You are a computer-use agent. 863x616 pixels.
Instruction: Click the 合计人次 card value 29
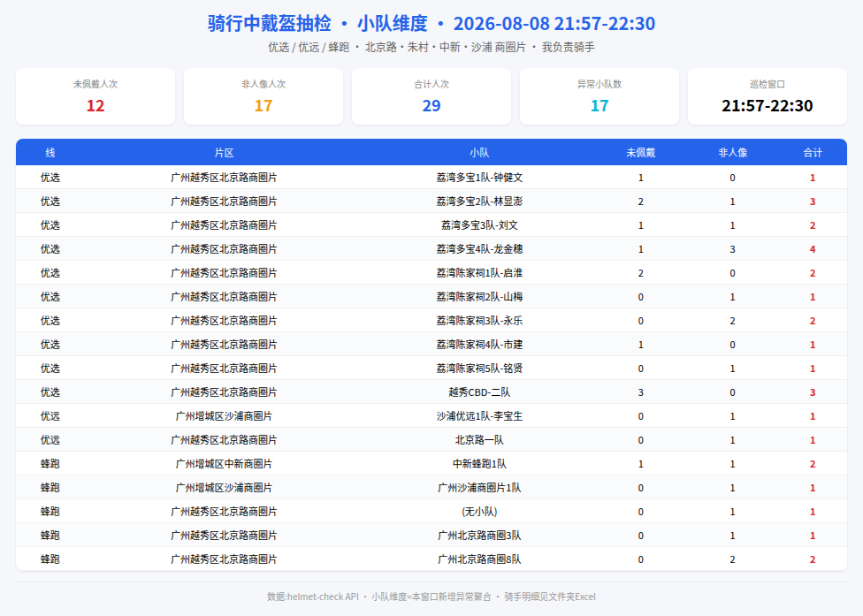point(431,105)
